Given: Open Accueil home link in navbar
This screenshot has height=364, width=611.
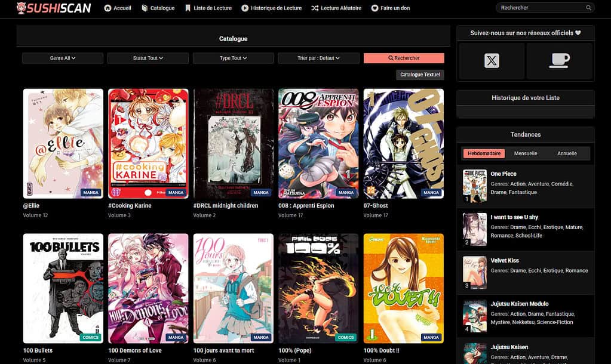Looking at the screenshot, I should [x=118, y=8].
